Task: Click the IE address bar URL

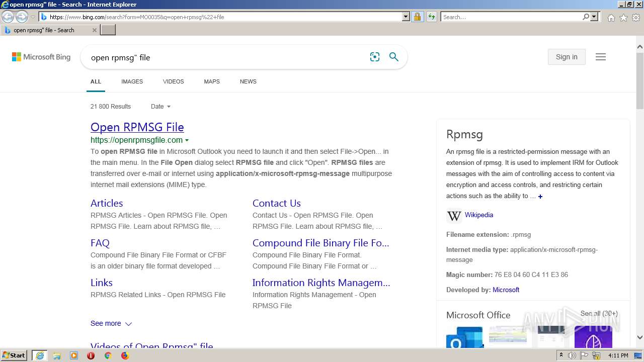Action: click(x=221, y=17)
